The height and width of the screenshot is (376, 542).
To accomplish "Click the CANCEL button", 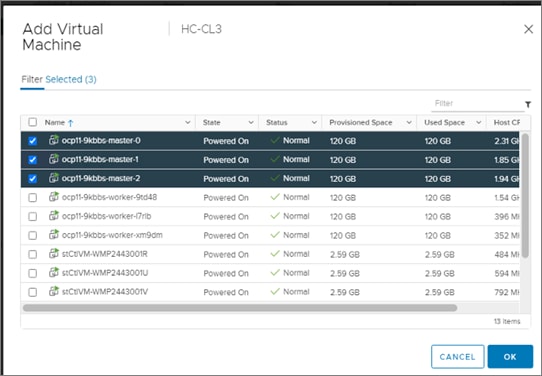I will (458, 357).
